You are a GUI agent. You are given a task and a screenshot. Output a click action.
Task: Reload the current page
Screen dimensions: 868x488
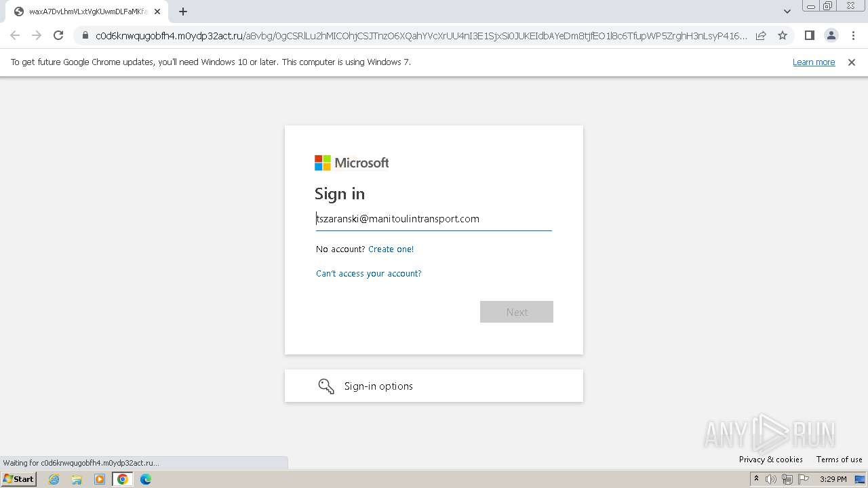pyautogui.click(x=58, y=35)
